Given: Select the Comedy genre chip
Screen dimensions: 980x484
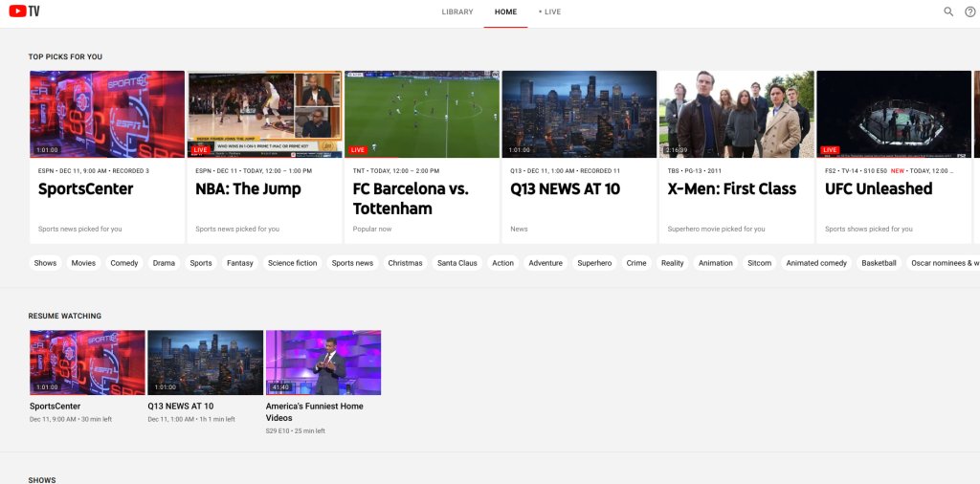Looking at the screenshot, I should pyautogui.click(x=124, y=263).
